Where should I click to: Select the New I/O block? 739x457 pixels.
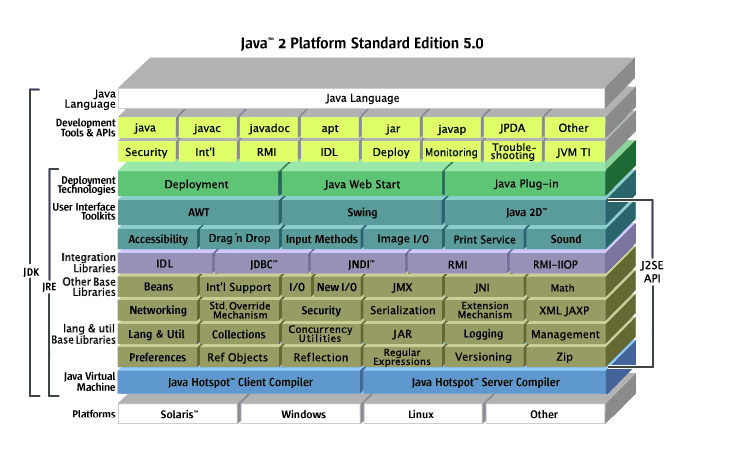(x=337, y=287)
